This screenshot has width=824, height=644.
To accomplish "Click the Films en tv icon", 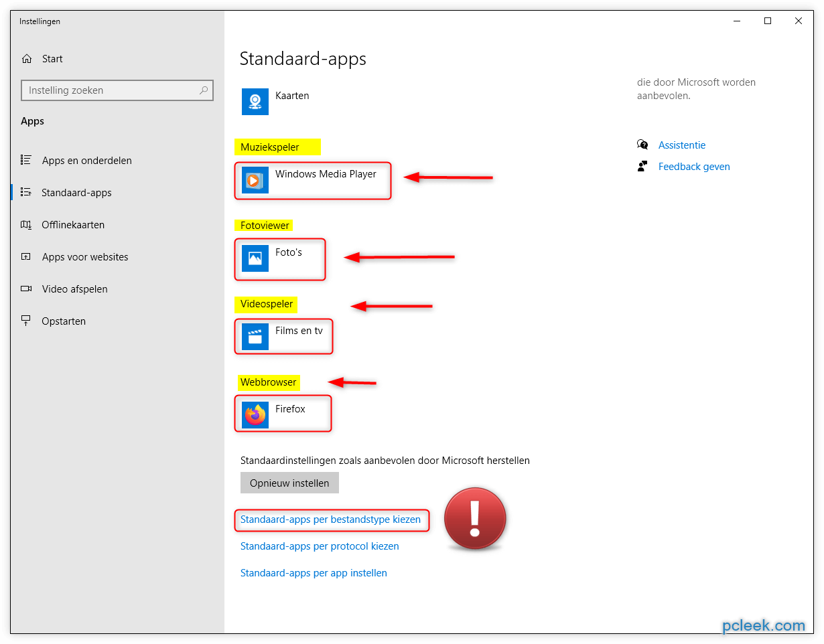I will pos(255,337).
